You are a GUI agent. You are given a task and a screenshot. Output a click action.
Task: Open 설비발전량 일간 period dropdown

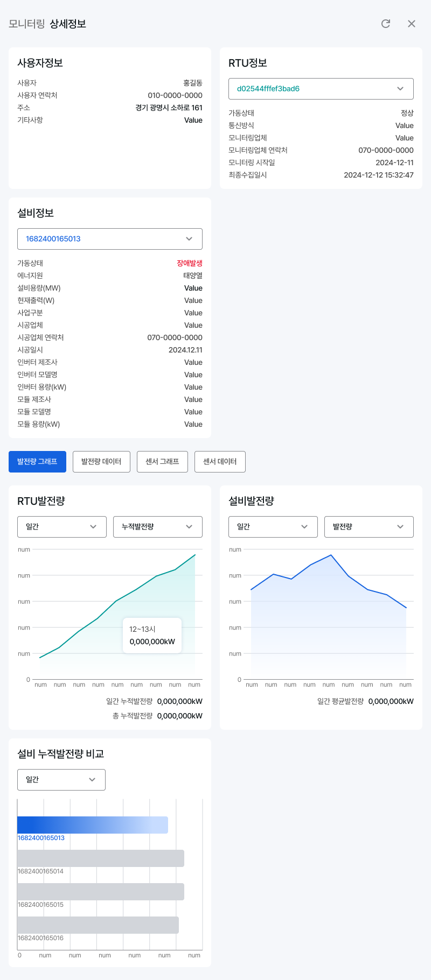273,527
